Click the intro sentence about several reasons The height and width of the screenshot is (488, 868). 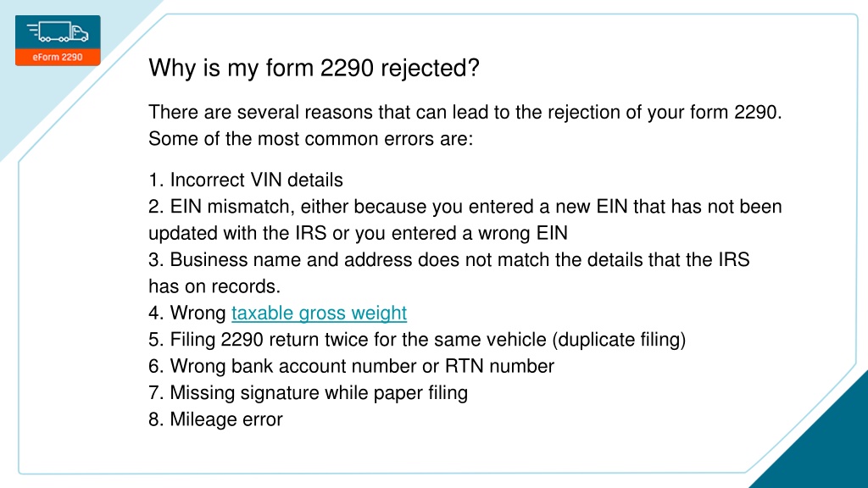[465, 113]
